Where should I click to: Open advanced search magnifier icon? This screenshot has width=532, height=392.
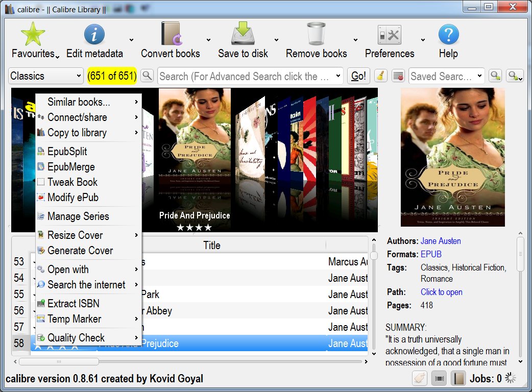tap(147, 75)
